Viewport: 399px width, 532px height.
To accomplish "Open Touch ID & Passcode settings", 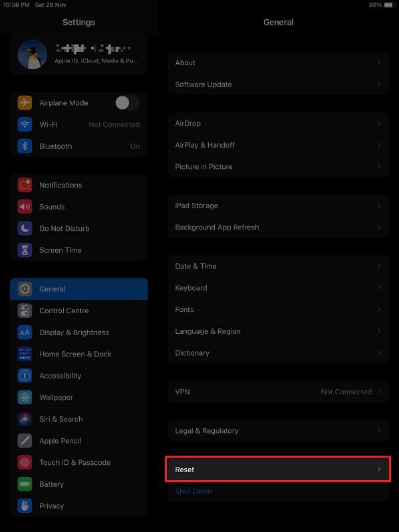I will click(x=78, y=462).
